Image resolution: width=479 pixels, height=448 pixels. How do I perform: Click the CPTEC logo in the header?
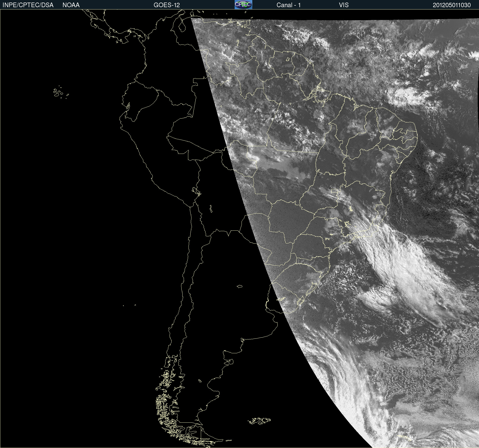[x=243, y=5]
